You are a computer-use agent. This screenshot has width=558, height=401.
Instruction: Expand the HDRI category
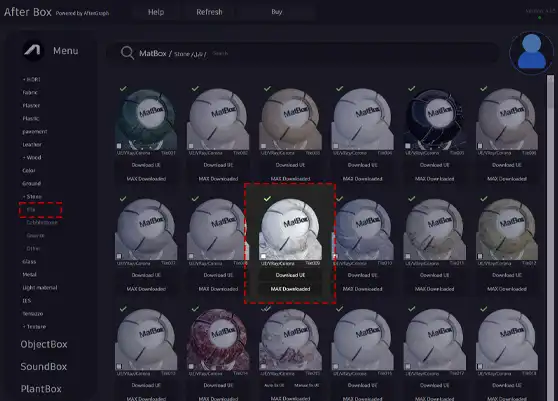31,79
